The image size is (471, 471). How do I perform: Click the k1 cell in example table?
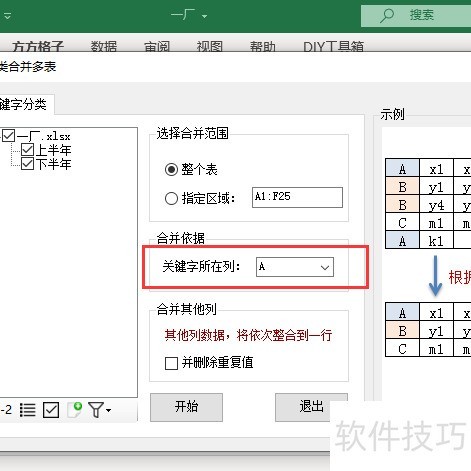(436, 241)
